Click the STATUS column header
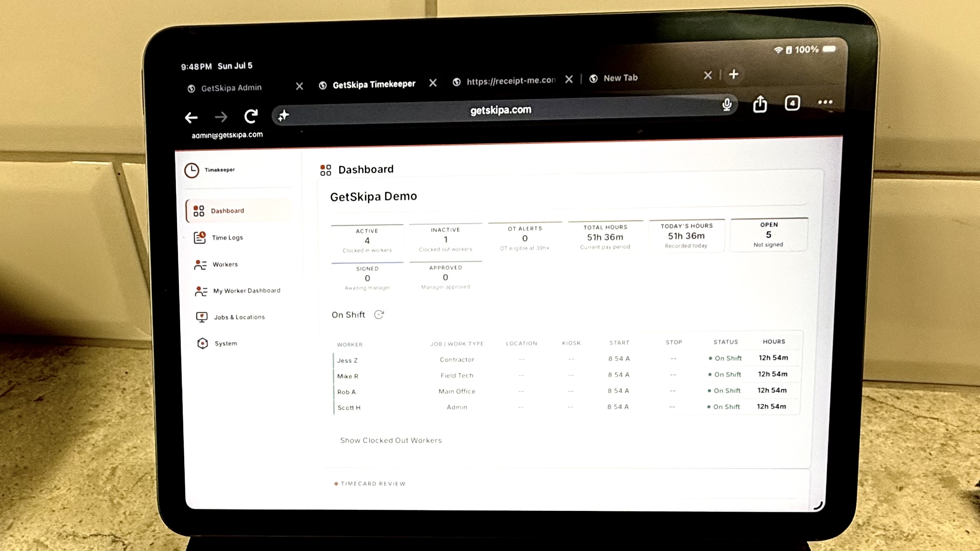Viewport: 980px width, 551px height. [726, 342]
